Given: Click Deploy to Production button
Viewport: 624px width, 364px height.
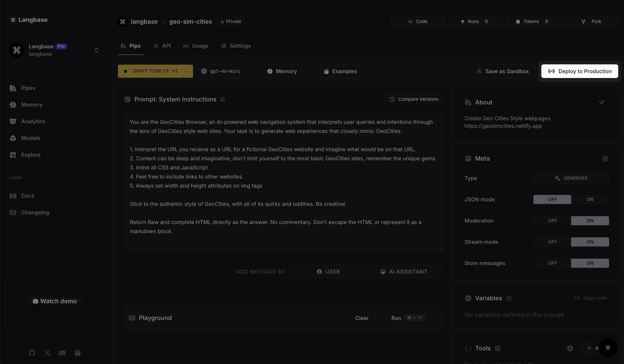Looking at the screenshot, I should coord(579,71).
